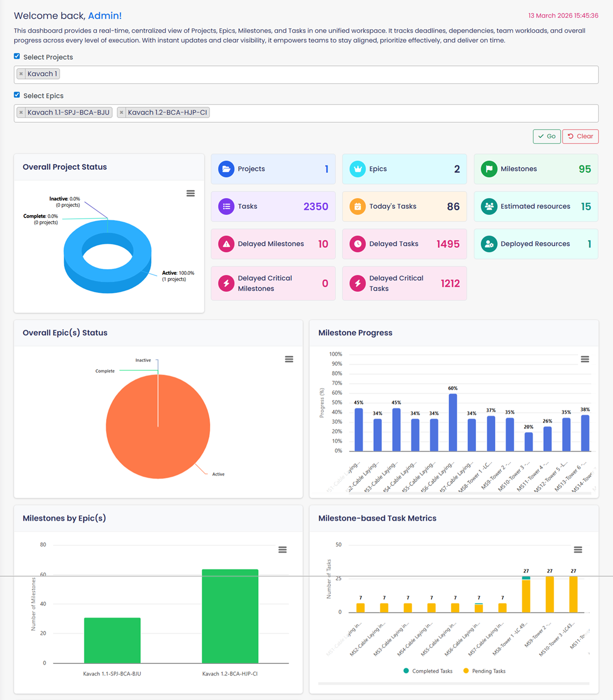Click the Delayed Milestones warning icon

click(226, 244)
